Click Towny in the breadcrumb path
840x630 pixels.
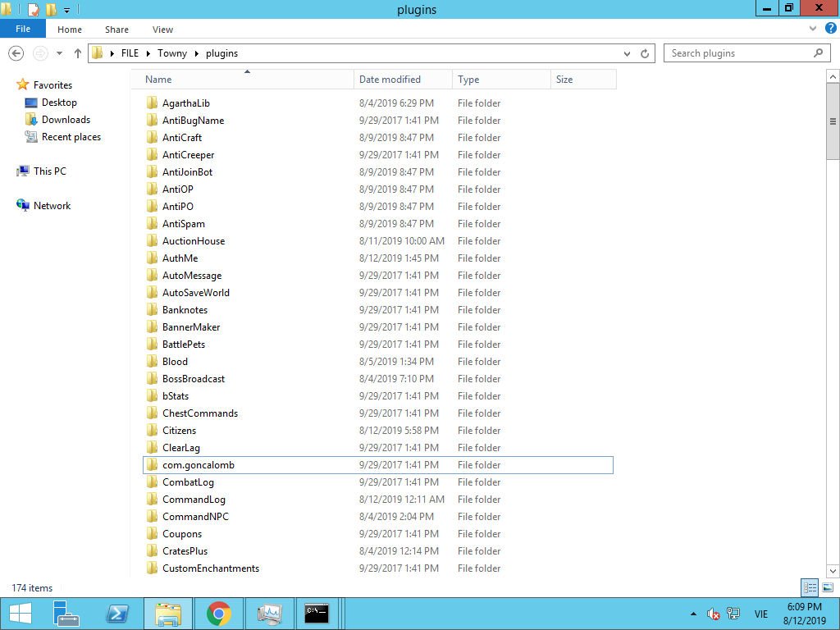tap(172, 53)
